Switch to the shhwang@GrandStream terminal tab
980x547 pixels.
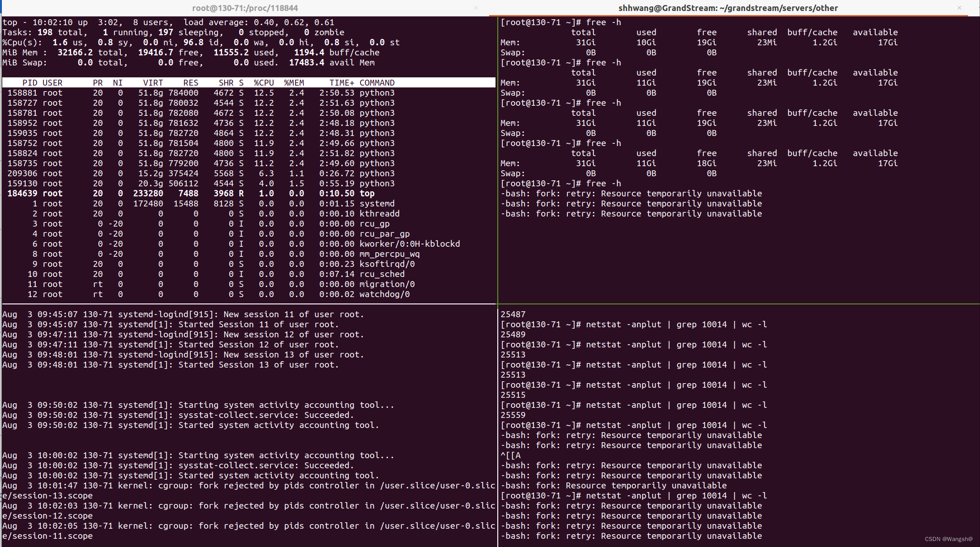[x=728, y=8]
